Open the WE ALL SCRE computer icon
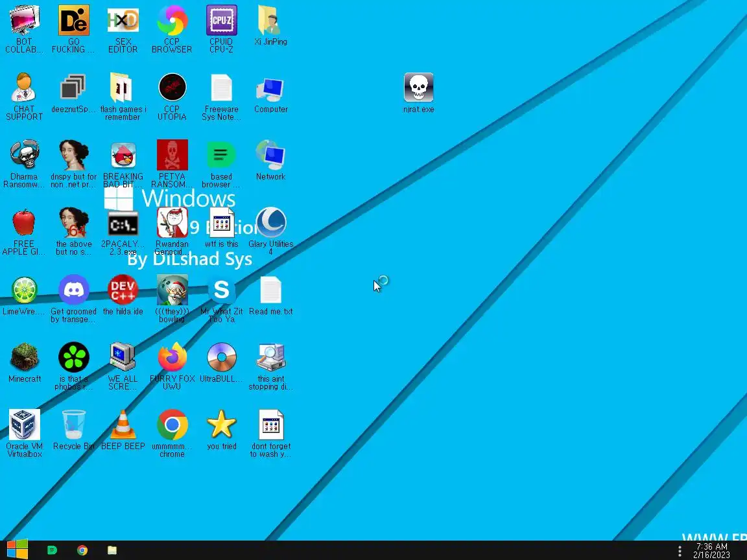Screen dimensions: 747x560 tap(123, 367)
